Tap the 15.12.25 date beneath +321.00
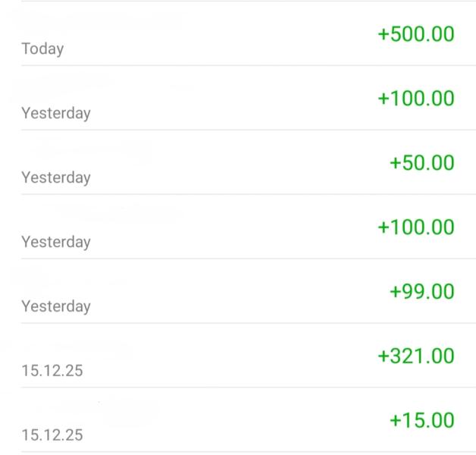The width and height of the screenshot is (476, 455). [52, 372]
